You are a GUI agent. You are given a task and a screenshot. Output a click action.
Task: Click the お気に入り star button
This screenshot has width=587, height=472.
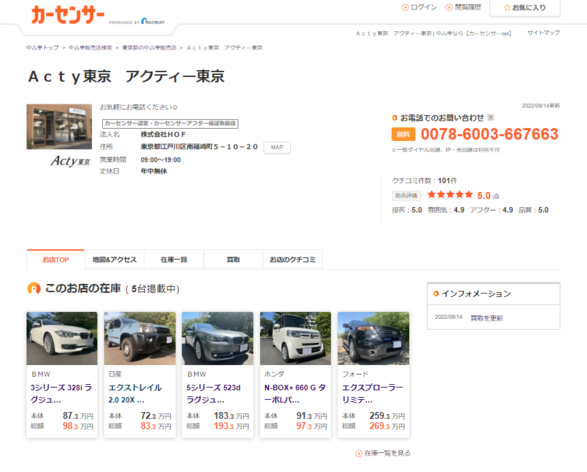524,7
